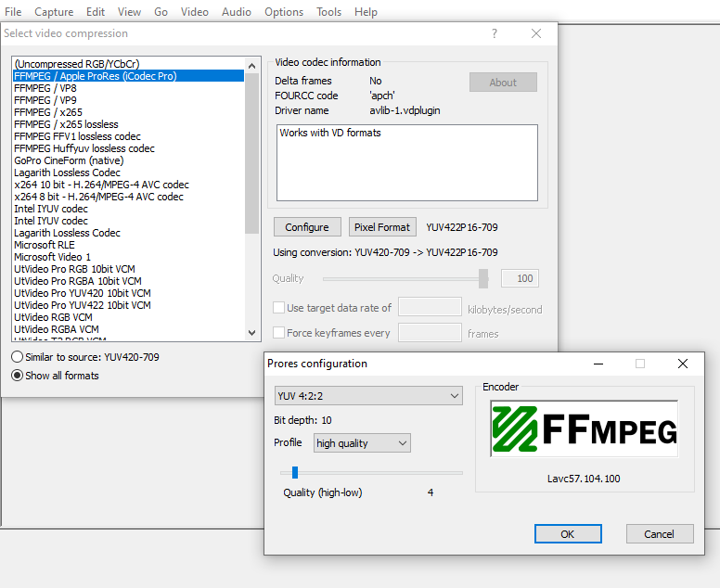This screenshot has height=588, width=720.
Task: Select FFMPEG / Apple ProRes (iCodec Pro)
Action: (x=129, y=76)
